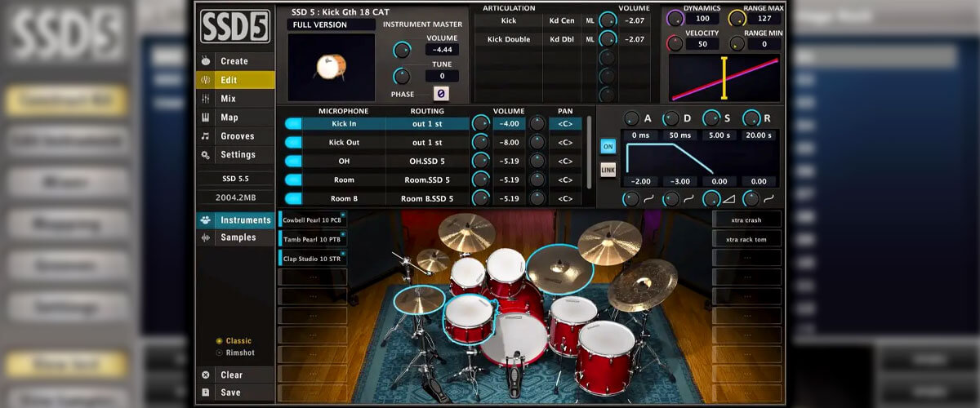Toggle the Kick In microphone on/off
The width and height of the screenshot is (980, 408).
[x=293, y=124]
